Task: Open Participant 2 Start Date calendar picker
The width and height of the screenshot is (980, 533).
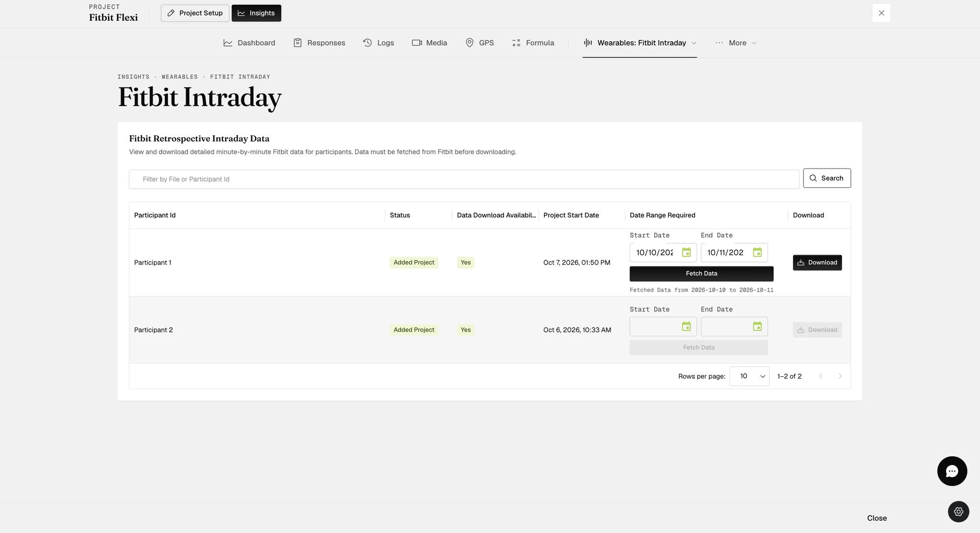Action: coord(686,327)
